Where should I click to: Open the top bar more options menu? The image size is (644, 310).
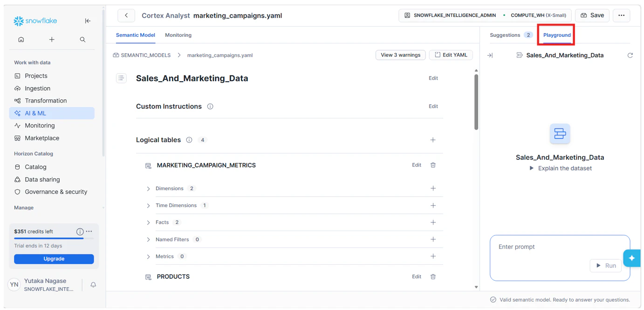point(621,15)
